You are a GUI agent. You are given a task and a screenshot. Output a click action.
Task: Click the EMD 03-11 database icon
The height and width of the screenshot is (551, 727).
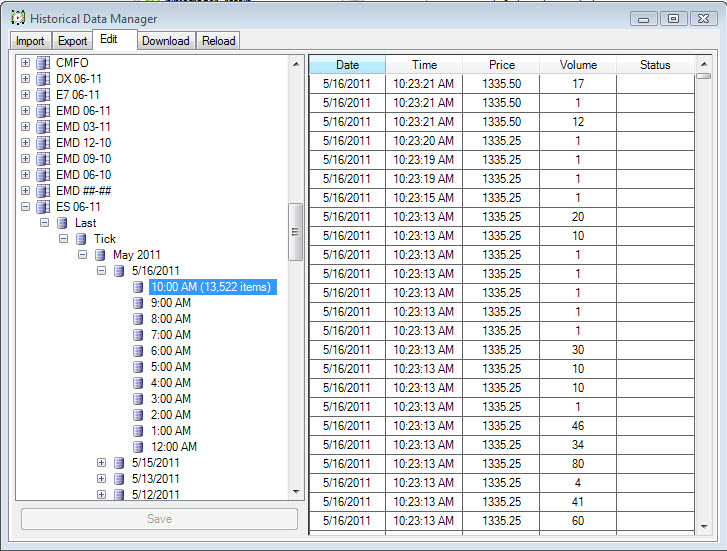point(43,127)
